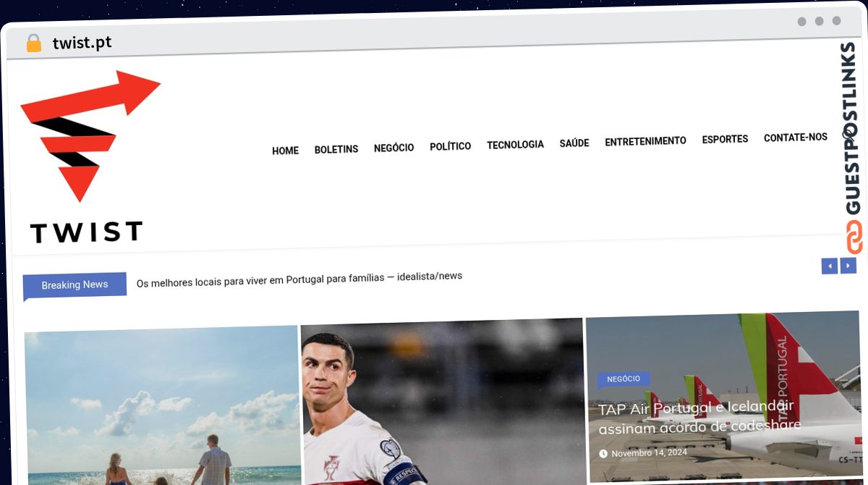868x485 pixels.
Task: Click the Twist logo
Action: pos(90,156)
